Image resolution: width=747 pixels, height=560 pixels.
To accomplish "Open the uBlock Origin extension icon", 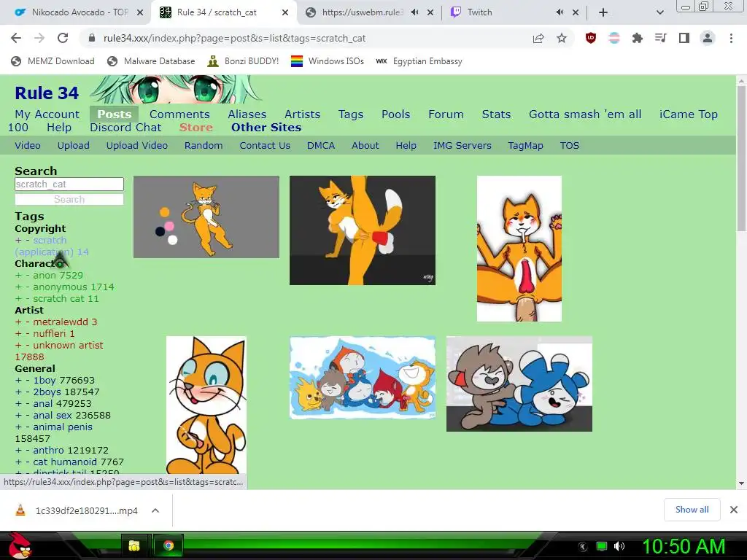I will (591, 38).
